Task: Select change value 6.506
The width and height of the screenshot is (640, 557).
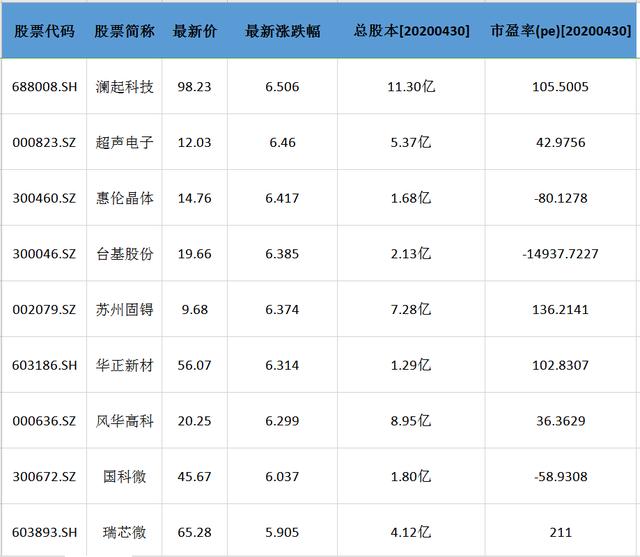Action: 282,87
